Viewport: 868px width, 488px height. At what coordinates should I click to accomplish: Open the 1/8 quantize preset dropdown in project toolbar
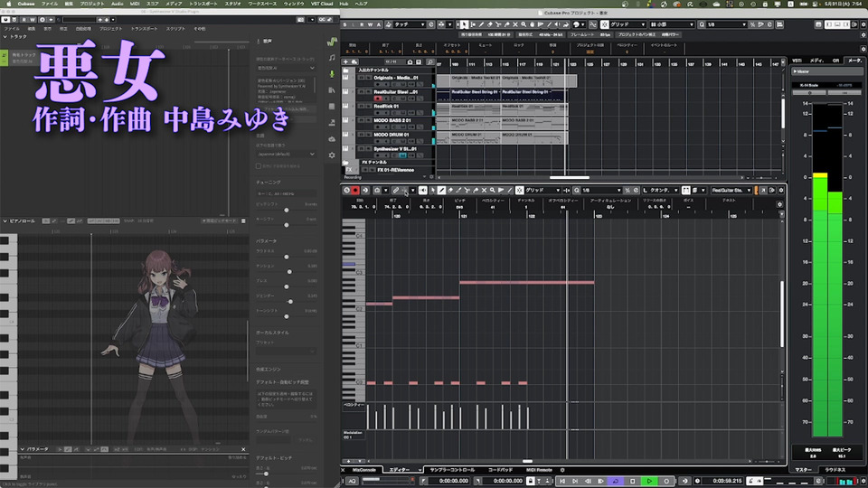click(726, 24)
